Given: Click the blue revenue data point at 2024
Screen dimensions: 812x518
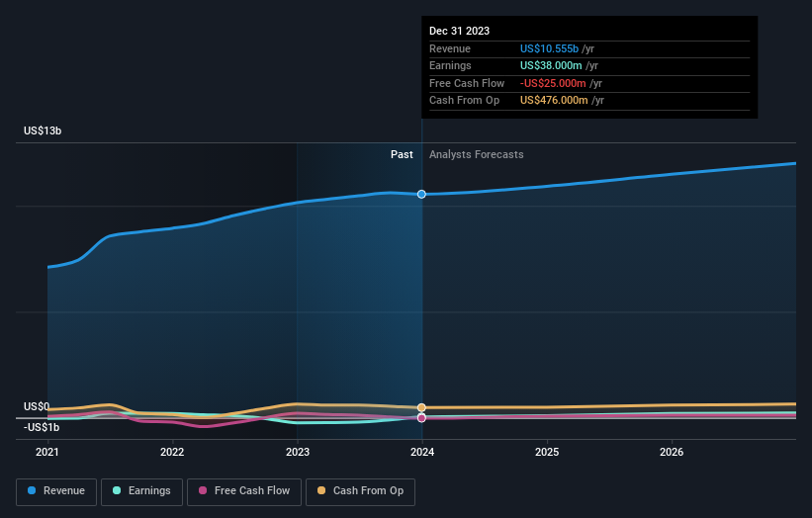Looking at the screenshot, I should pyautogui.click(x=421, y=194).
